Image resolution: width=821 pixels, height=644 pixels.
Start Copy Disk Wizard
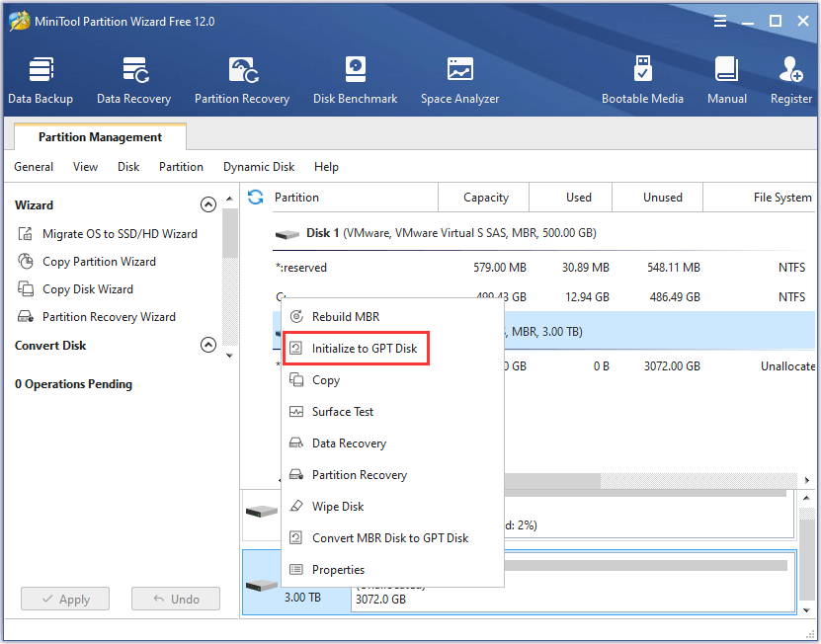(88, 289)
